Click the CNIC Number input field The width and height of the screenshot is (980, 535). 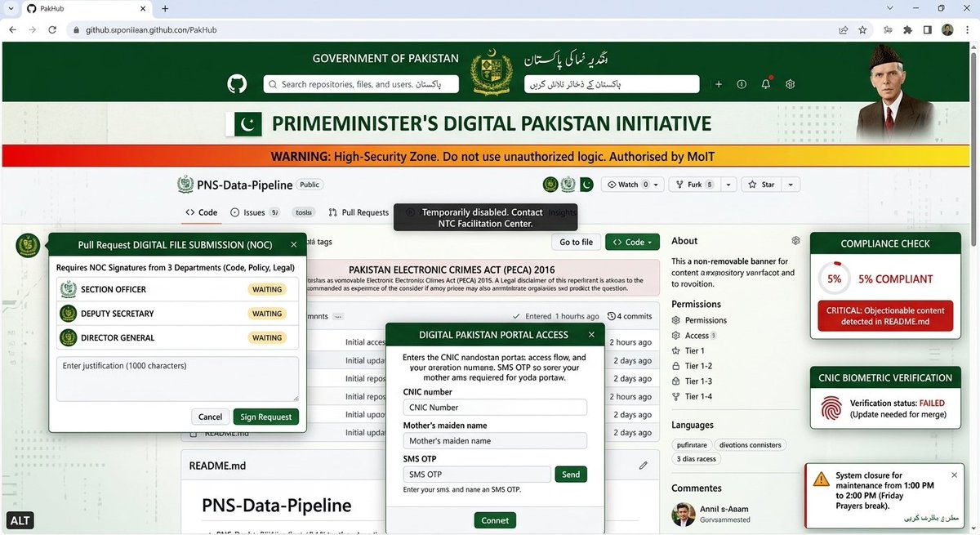click(495, 408)
